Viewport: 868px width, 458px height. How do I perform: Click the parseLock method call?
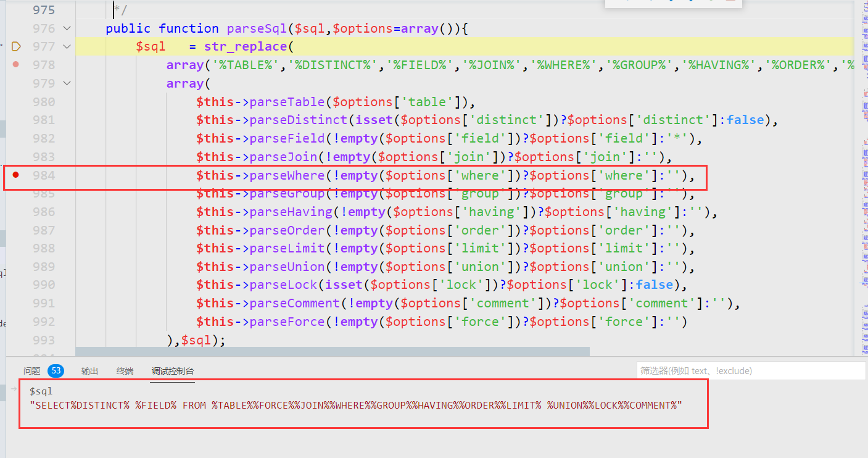tap(283, 285)
